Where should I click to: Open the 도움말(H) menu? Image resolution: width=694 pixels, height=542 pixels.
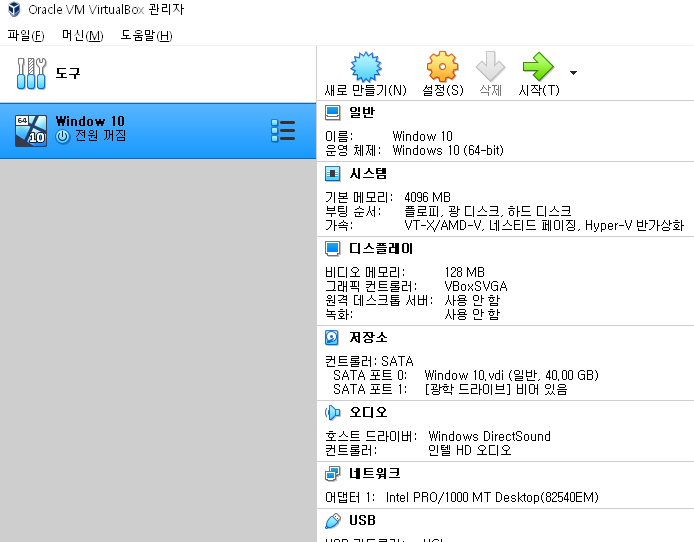tap(146, 35)
